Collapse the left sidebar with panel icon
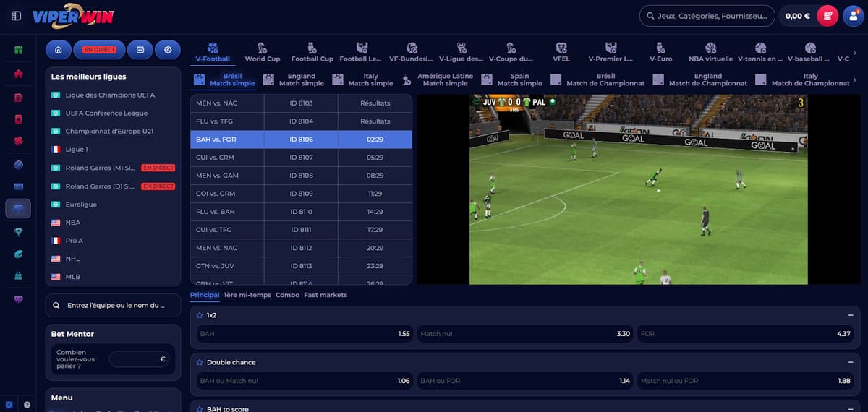The width and height of the screenshot is (868, 412). pos(17,16)
